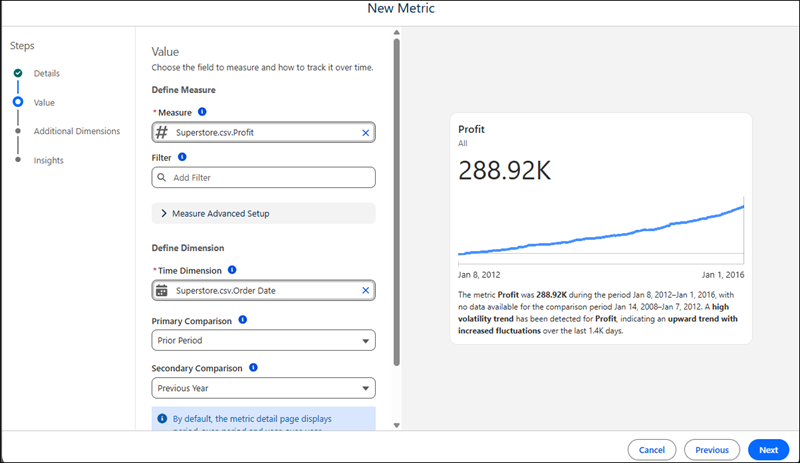The image size is (800, 464).
Task: Click the Define Dimension heading
Action: [188, 248]
